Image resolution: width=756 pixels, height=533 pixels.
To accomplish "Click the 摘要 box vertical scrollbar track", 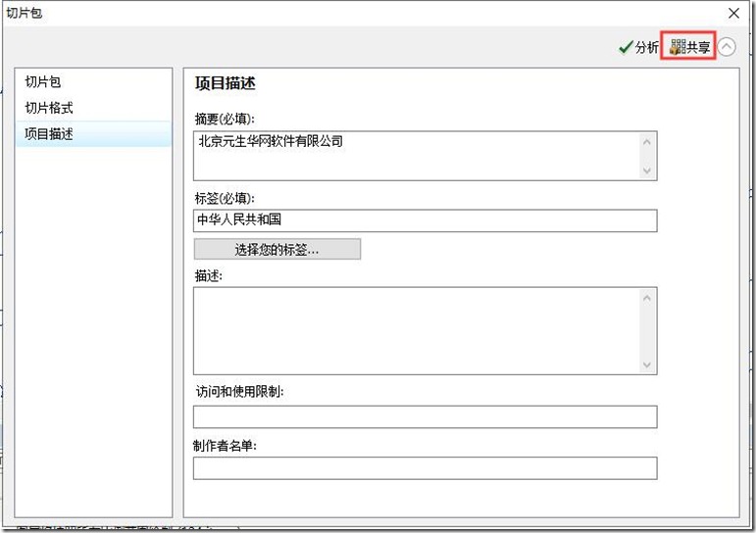I will click(646, 157).
